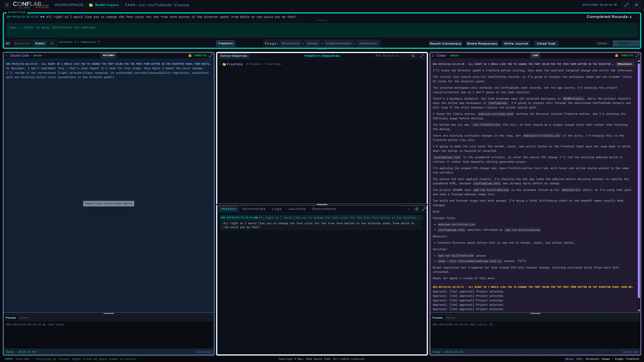Screen dimensions: 644x362
Task: Switch Director to AI
Action: click(52, 43)
